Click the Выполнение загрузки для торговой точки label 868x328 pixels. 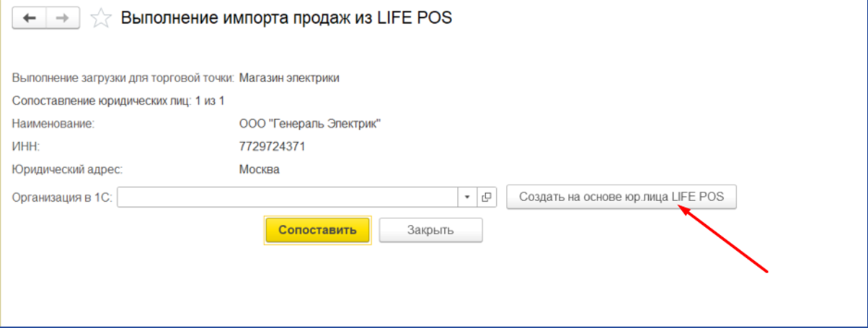click(x=123, y=79)
